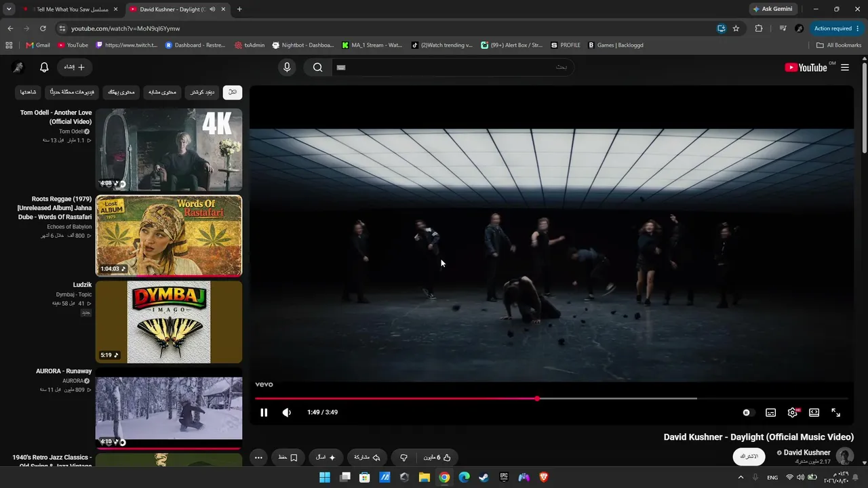
Task: Dislike the video with thumbs down
Action: pos(403,457)
